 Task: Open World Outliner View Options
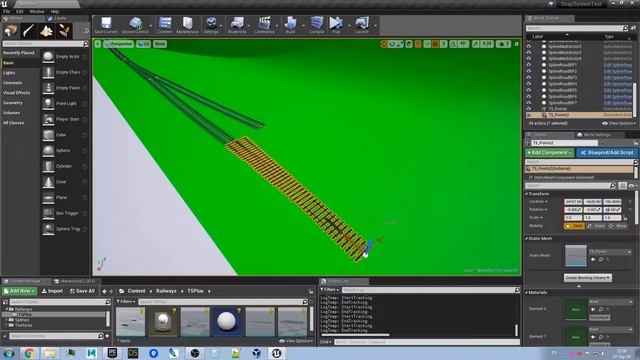pos(618,123)
